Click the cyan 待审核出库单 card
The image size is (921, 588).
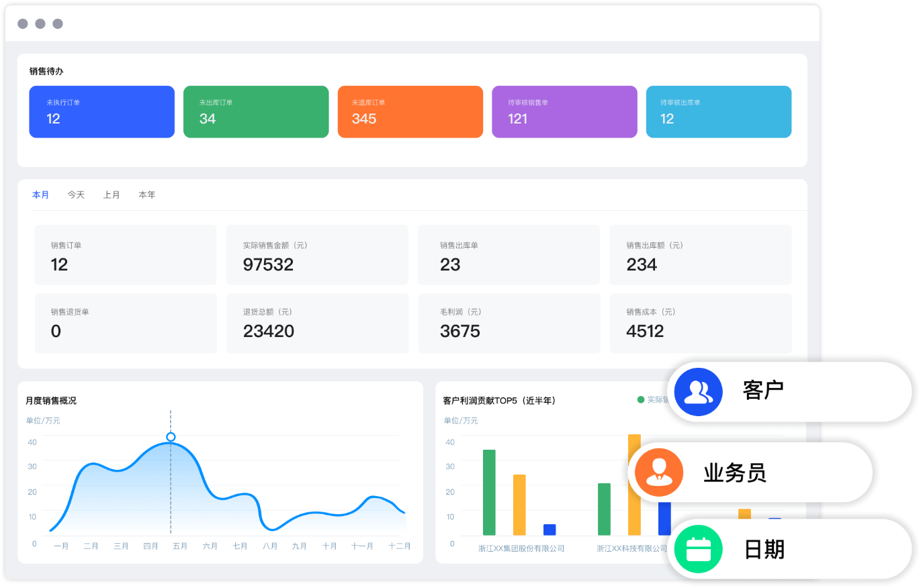(719, 111)
